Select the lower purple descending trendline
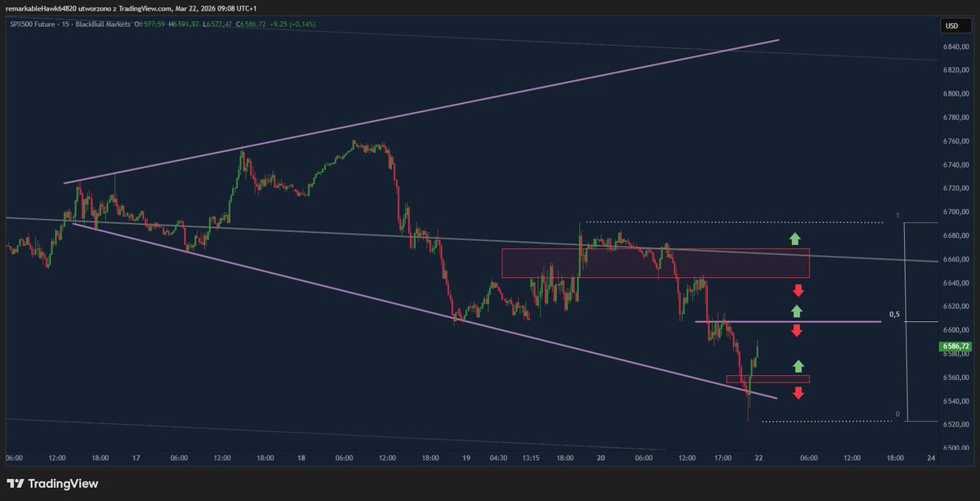Screen dimensions: 980x501 (x=425, y=311)
